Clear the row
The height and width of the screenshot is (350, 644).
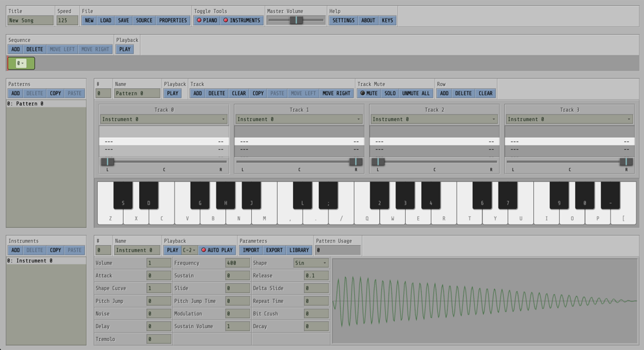[x=485, y=93]
